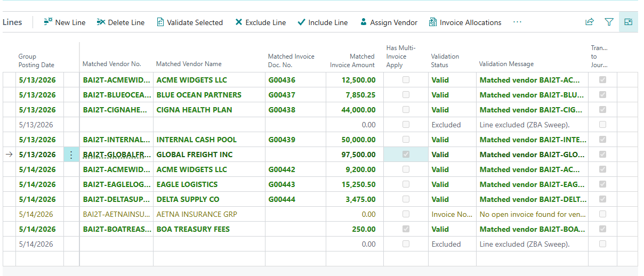
Task: Toggle the focus mode expand icon
Action: (x=629, y=22)
